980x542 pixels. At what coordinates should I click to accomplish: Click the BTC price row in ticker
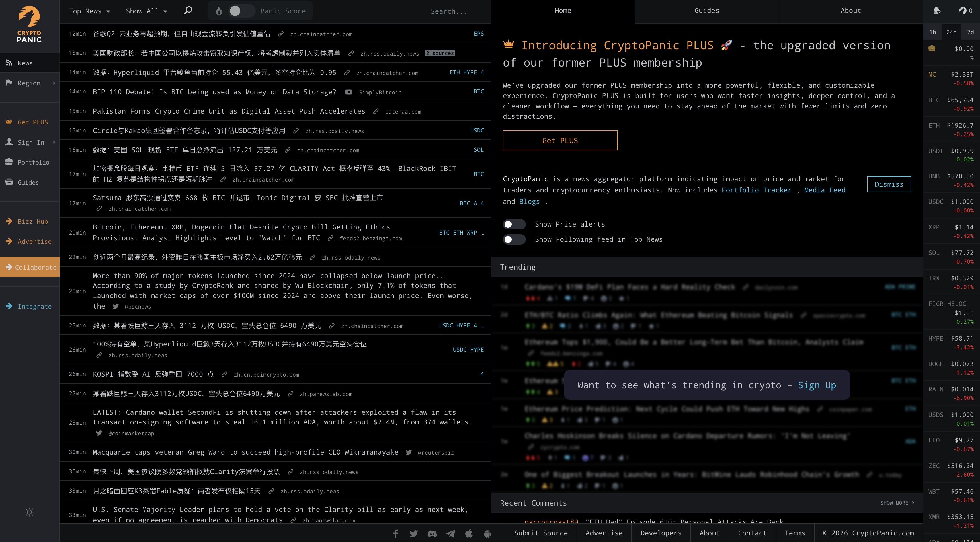click(x=951, y=104)
